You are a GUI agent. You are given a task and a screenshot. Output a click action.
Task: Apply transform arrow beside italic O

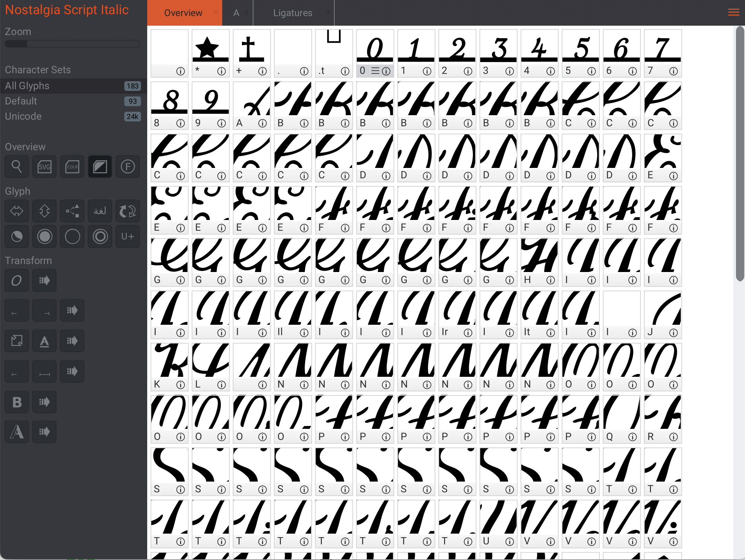44,280
